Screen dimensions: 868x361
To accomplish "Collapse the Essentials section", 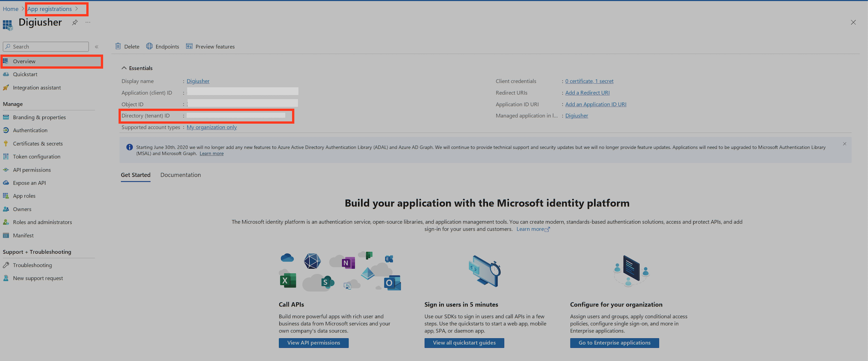I will tap(124, 68).
